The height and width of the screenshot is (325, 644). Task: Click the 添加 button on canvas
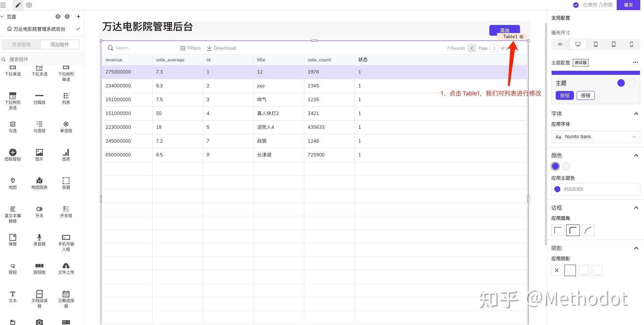click(504, 30)
